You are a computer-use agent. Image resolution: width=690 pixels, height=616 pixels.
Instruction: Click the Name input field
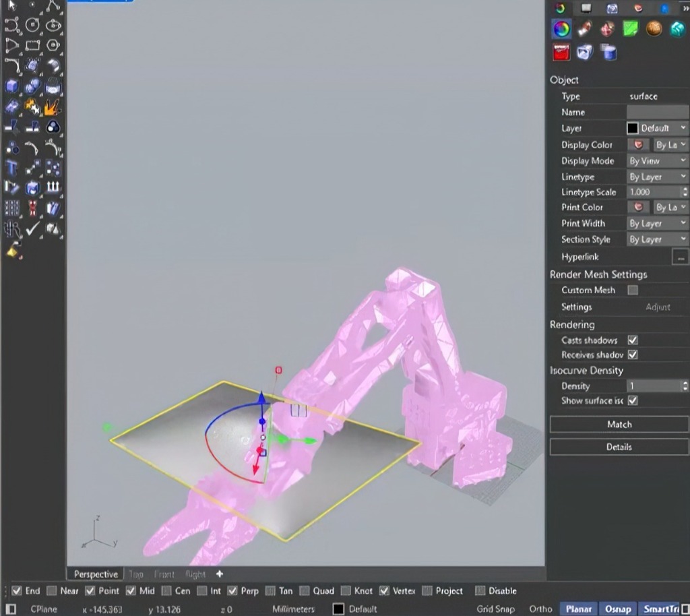[657, 112]
